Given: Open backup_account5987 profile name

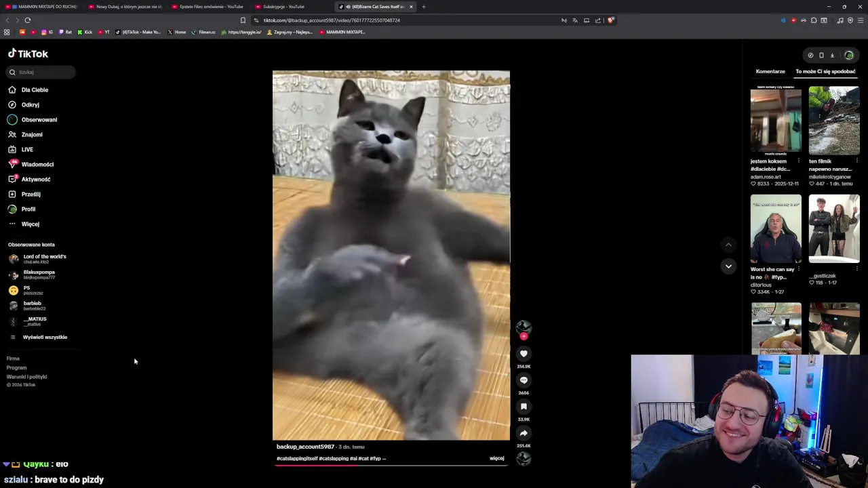Looking at the screenshot, I should click(x=305, y=447).
